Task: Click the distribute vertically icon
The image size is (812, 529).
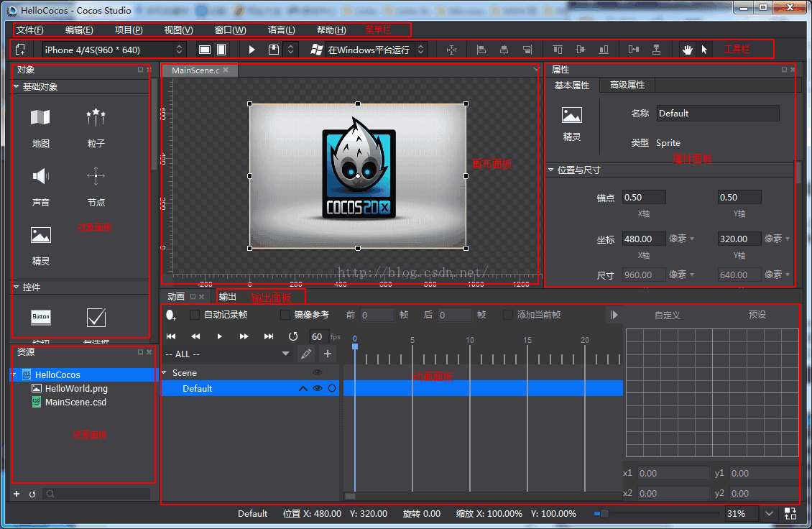Action: (656, 49)
